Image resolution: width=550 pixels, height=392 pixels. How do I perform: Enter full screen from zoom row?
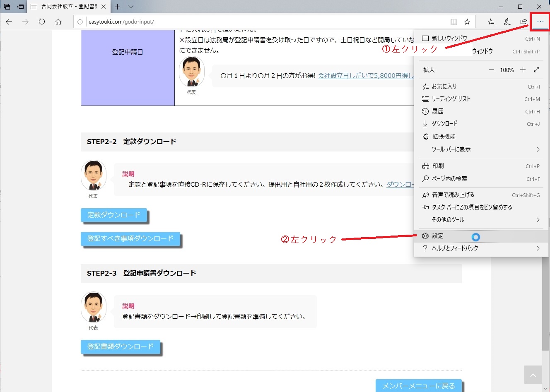pyautogui.click(x=537, y=70)
